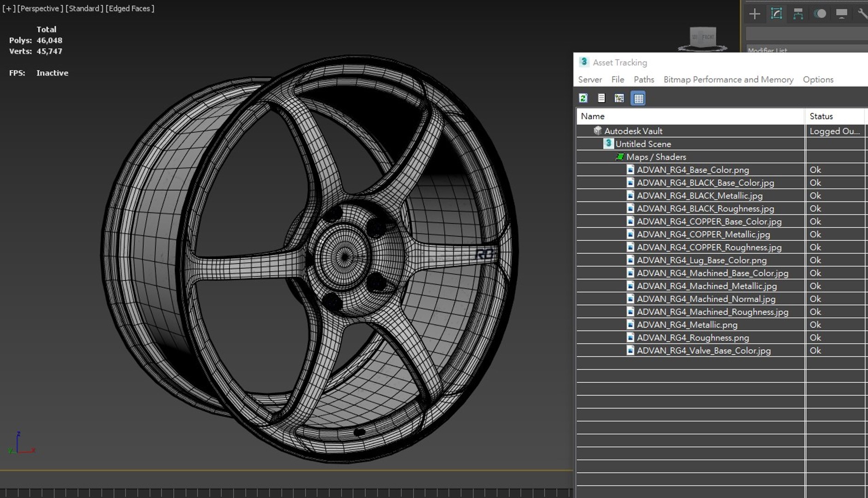Open the [Standard] shading quality menu
This screenshot has width=868, height=498.
(84, 8)
